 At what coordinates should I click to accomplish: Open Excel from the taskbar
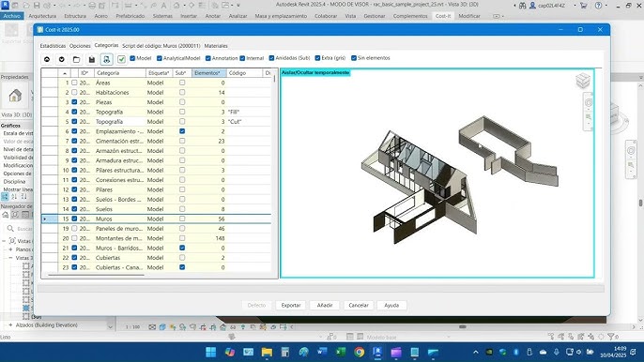(x=341, y=352)
